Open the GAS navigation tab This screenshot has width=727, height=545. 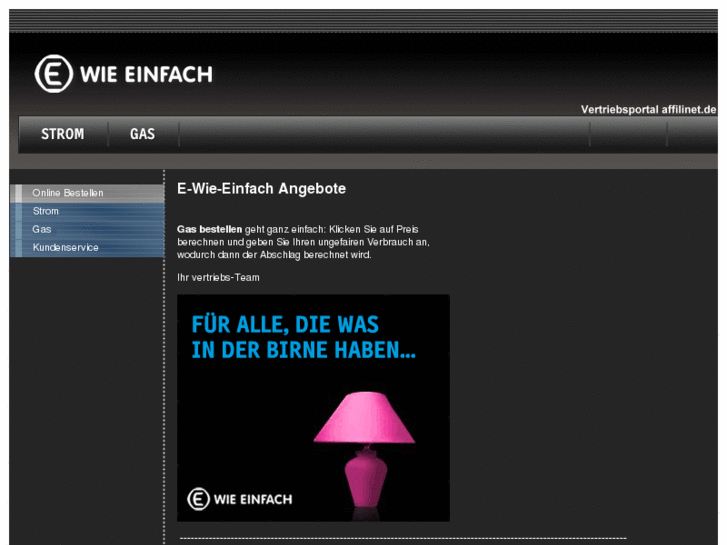point(142,134)
